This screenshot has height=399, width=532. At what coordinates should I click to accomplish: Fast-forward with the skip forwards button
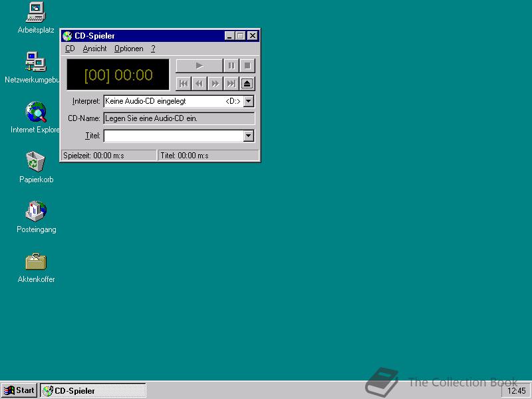(215, 84)
